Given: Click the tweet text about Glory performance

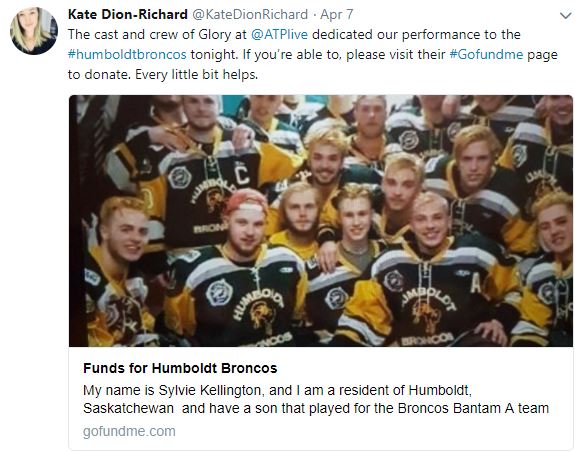Looking at the screenshot, I should point(313,55).
